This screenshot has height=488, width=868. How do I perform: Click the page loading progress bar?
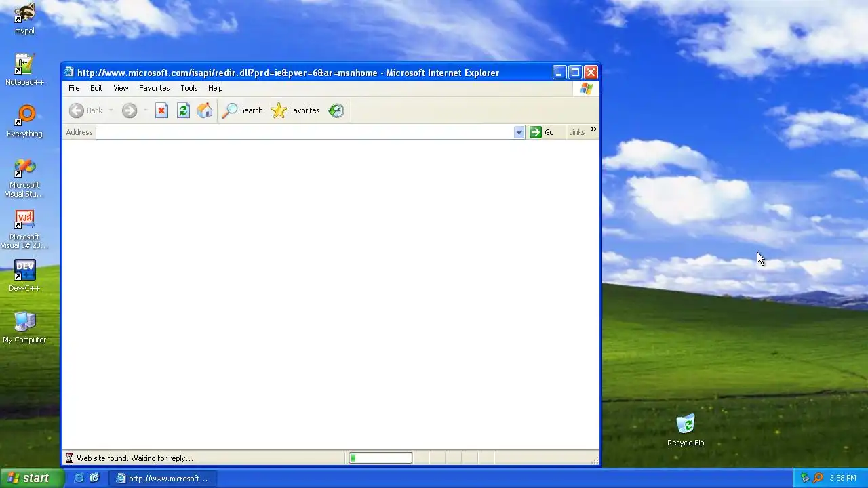pyautogui.click(x=380, y=458)
